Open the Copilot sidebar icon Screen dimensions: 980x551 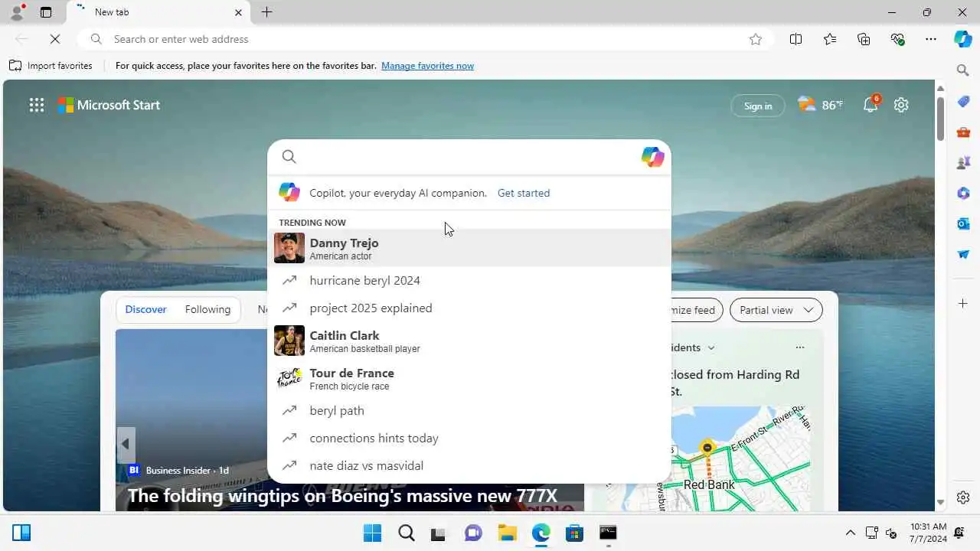point(962,39)
